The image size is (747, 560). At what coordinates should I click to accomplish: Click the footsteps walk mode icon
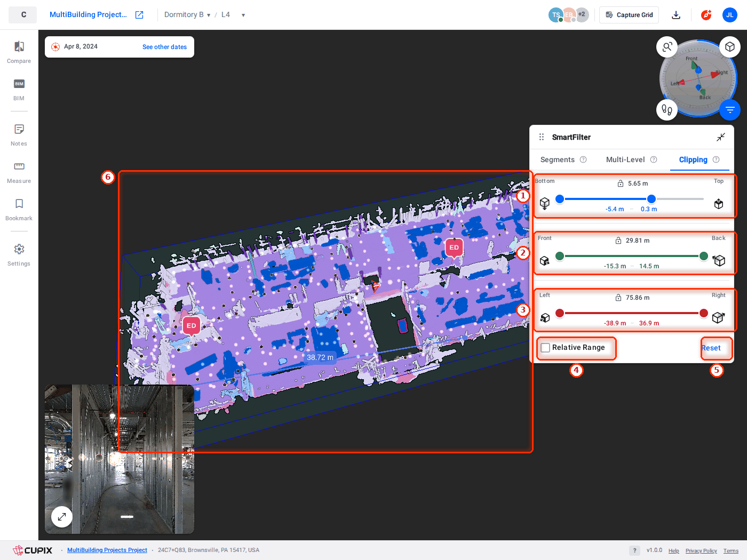[x=667, y=110]
